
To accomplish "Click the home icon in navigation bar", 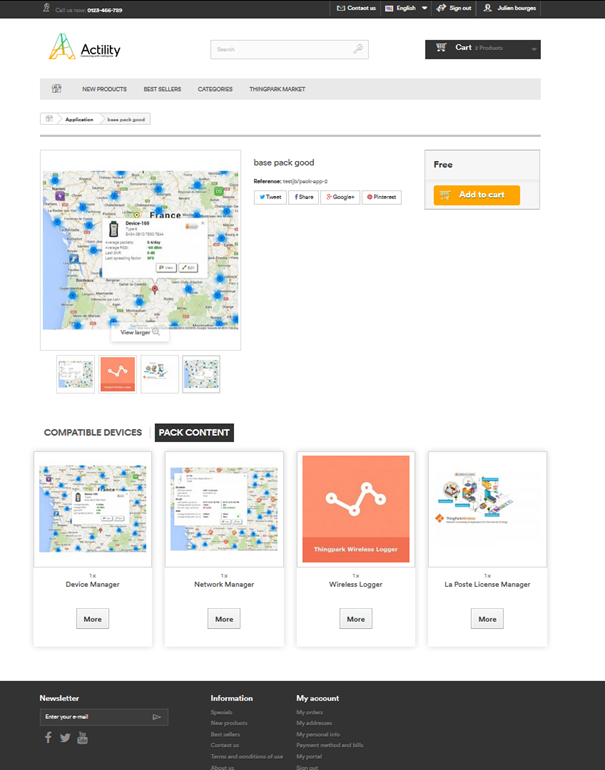I will [56, 88].
